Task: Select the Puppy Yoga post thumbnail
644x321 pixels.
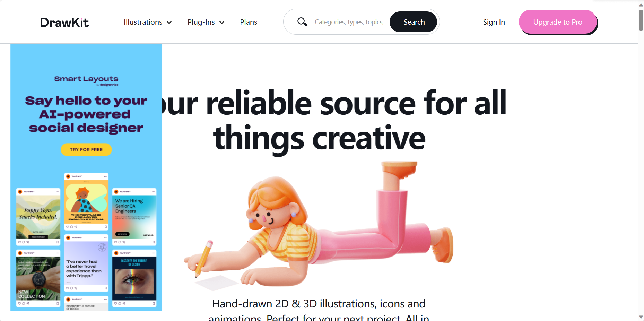Action: click(38, 217)
